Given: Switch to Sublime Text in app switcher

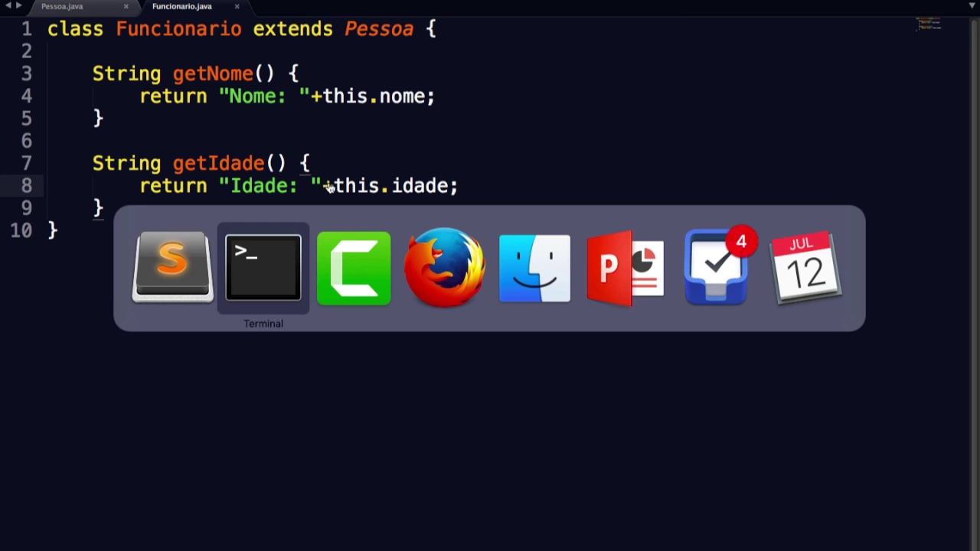Looking at the screenshot, I should (172, 268).
